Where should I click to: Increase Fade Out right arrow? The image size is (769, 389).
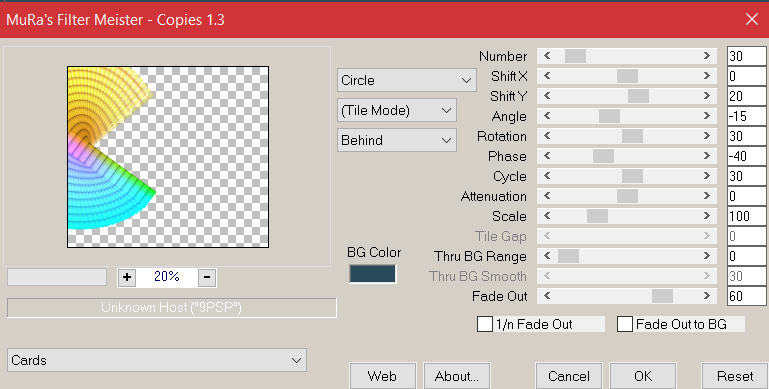click(x=707, y=296)
